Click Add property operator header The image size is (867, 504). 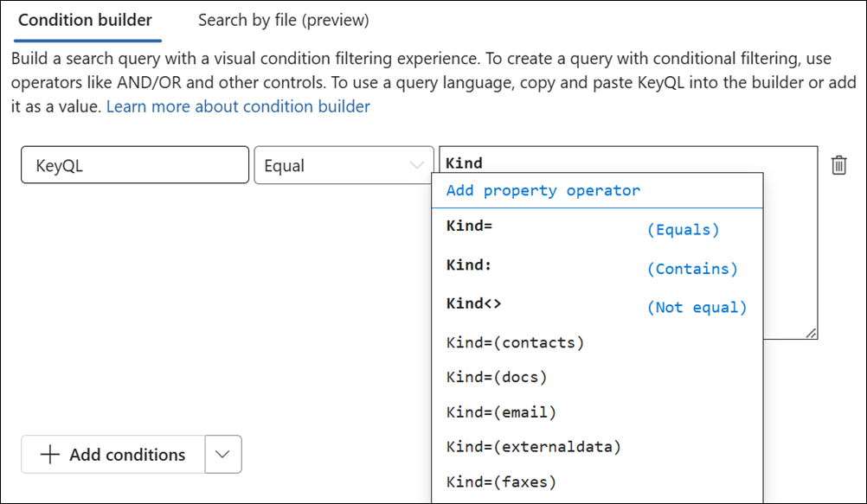[x=543, y=190]
